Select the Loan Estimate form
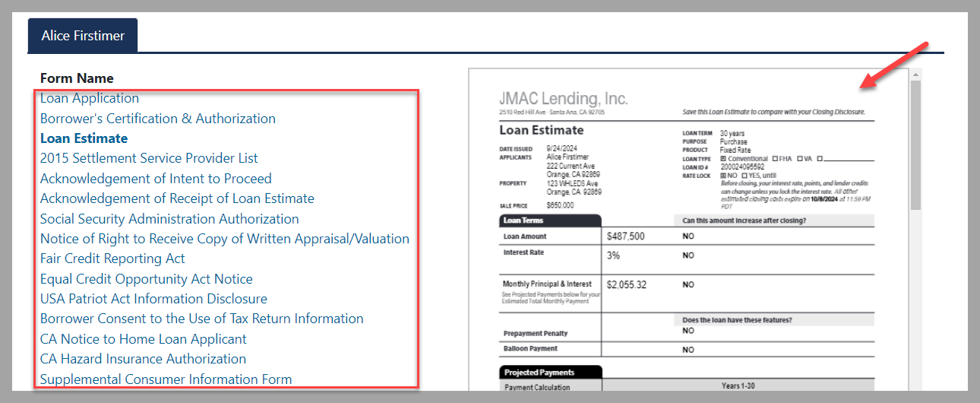This screenshot has width=980, height=403. pyautogui.click(x=84, y=138)
